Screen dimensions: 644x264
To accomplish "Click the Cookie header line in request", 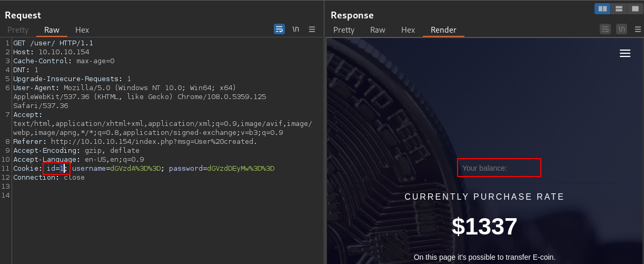I will pyautogui.click(x=144, y=169).
